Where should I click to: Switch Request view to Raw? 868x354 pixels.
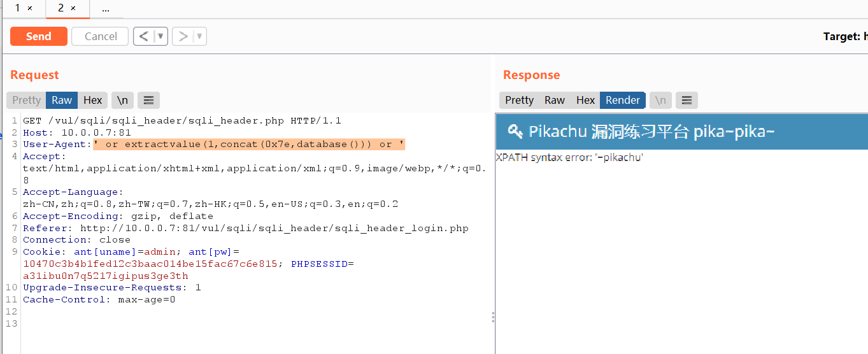tap(62, 100)
